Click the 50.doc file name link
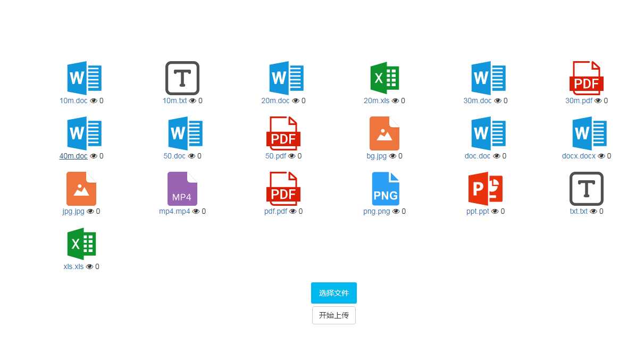Screen dimensions: 644x352 point(174,156)
